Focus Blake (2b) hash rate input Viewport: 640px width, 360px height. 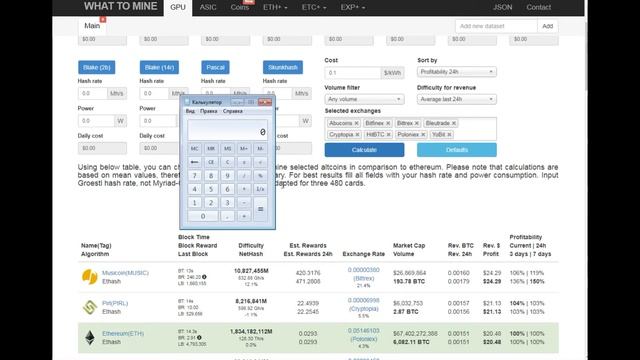(x=93, y=93)
